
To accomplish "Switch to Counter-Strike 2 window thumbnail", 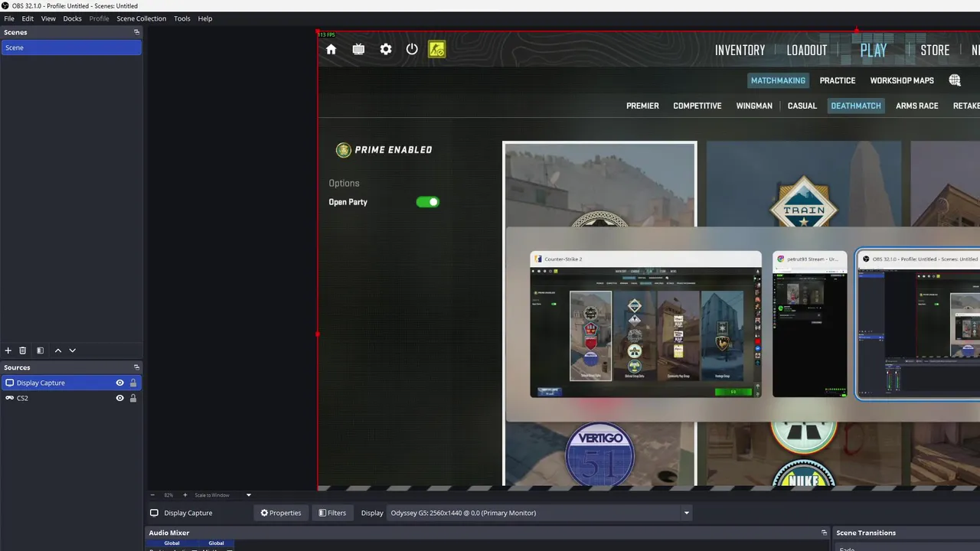I will 645,324.
